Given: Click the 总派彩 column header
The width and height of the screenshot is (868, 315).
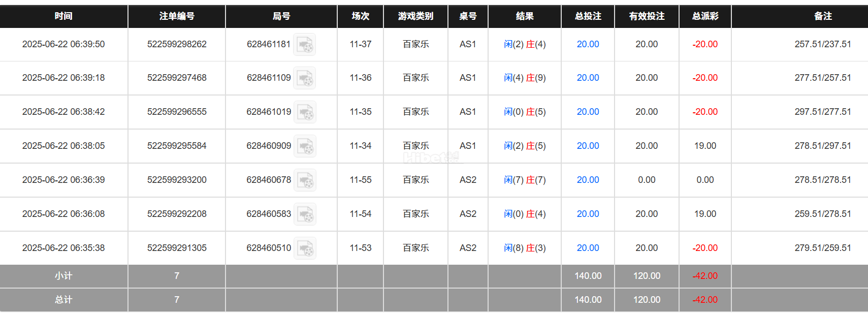Looking at the screenshot, I should point(705,16).
